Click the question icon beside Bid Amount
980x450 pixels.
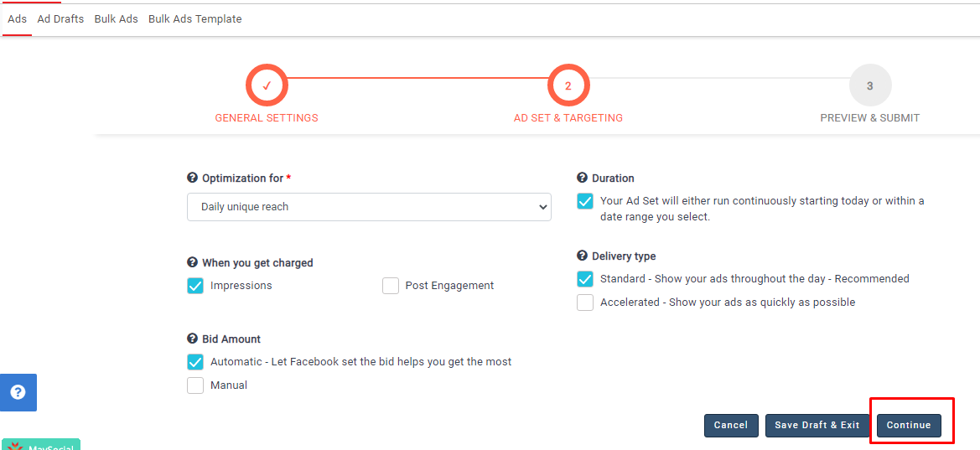click(192, 339)
